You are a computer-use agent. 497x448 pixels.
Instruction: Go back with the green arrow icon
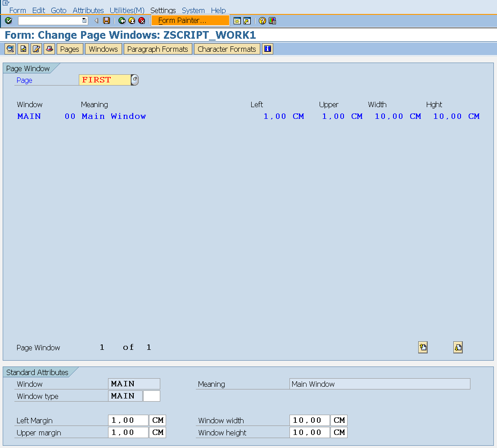(121, 20)
